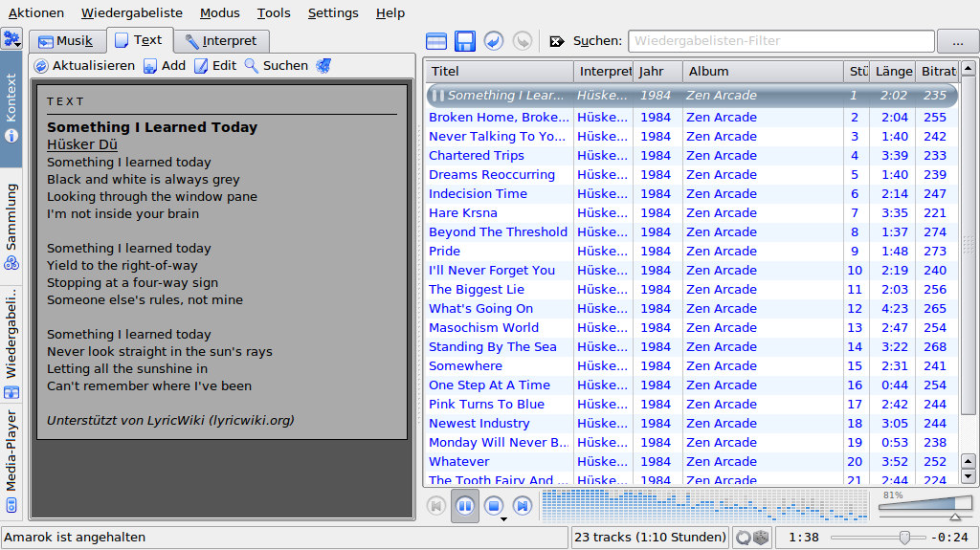
Task: Select the track Masochism World
Action: 693,327
